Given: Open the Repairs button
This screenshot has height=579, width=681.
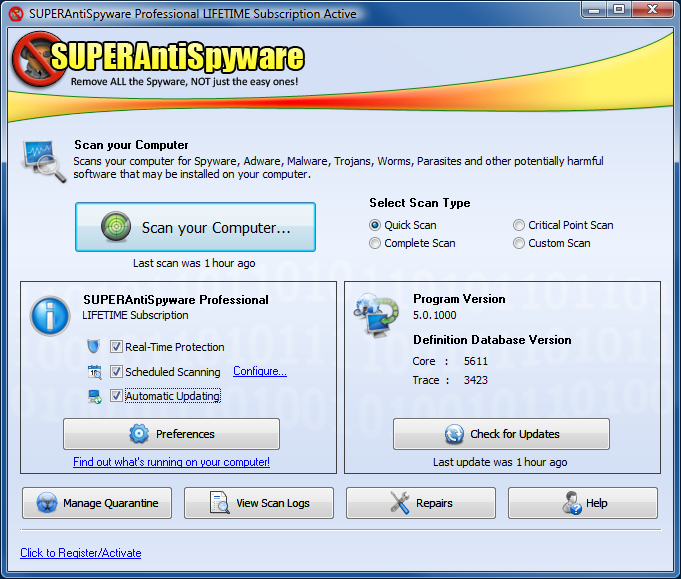Looking at the screenshot, I should (421, 503).
